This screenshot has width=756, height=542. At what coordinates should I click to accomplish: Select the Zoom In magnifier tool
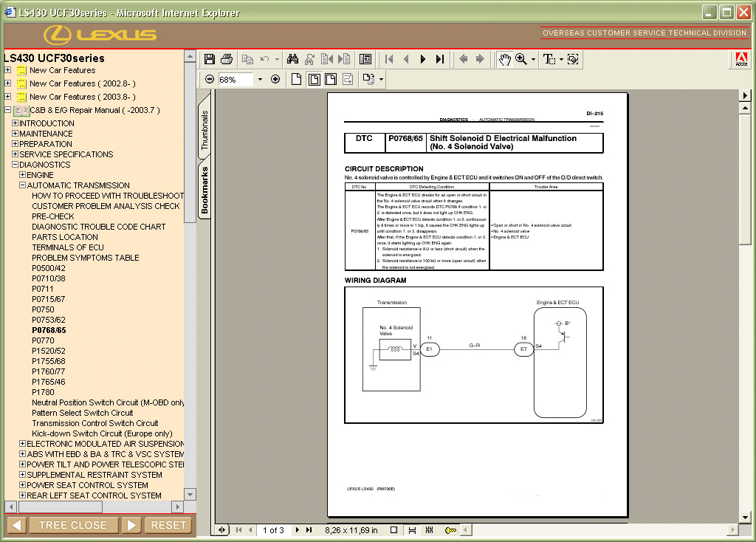click(521, 59)
